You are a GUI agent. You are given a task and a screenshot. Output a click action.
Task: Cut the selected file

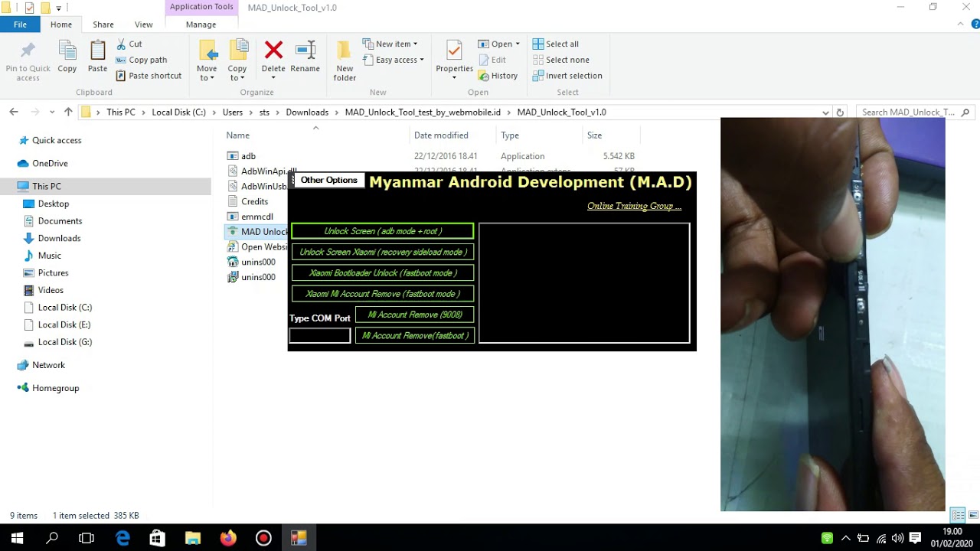click(x=129, y=44)
